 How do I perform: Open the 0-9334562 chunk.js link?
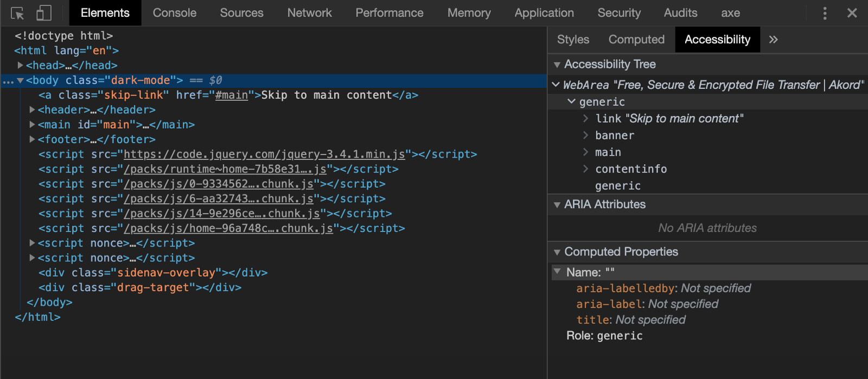(219, 184)
